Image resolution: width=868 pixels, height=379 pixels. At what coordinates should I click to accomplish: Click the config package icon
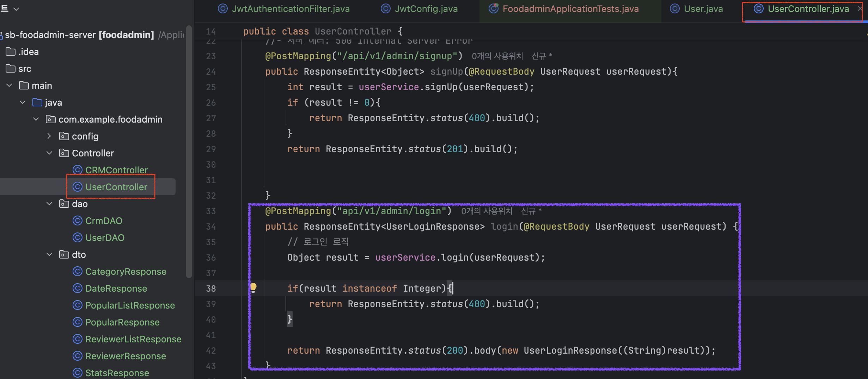tap(64, 136)
